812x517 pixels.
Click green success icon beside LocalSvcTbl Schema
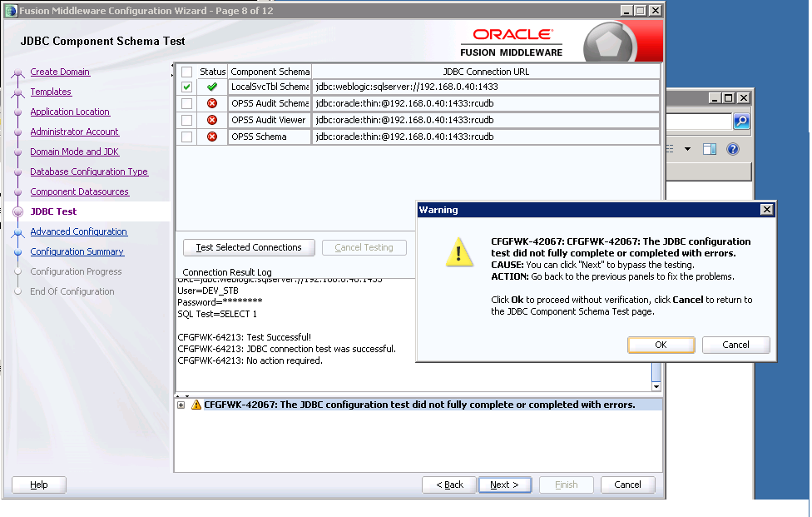pyautogui.click(x=212, y=87)
